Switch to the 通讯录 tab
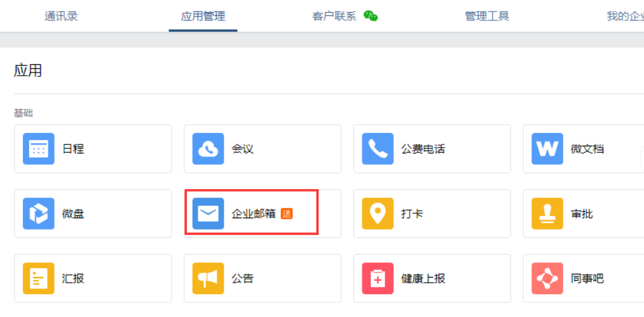 click(61, 17)
